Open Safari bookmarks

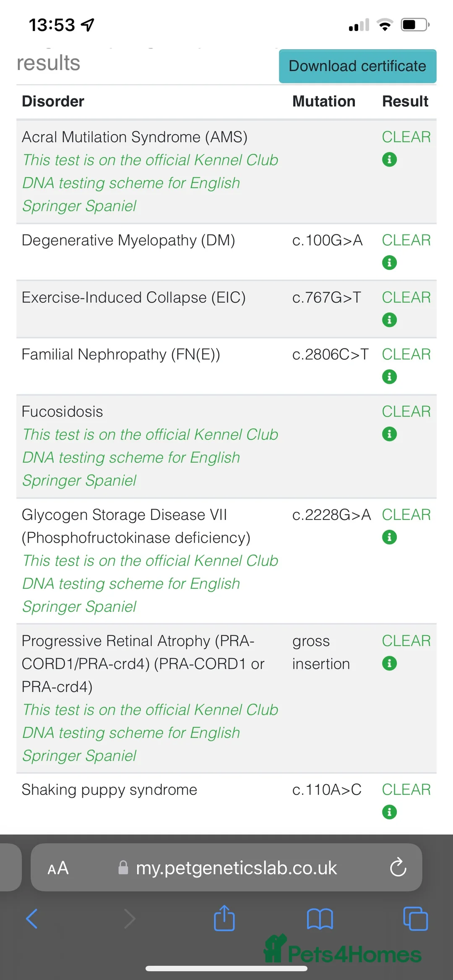(x=320, y=919)
